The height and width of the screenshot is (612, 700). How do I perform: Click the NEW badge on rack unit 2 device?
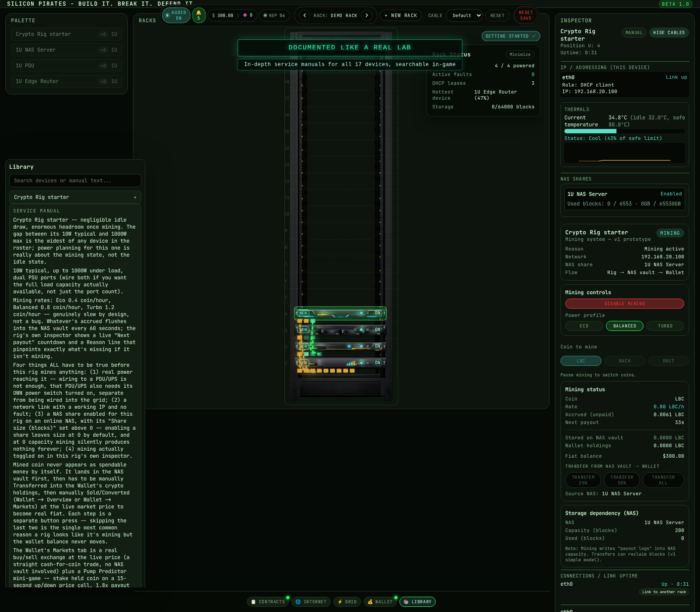[303, 346]
